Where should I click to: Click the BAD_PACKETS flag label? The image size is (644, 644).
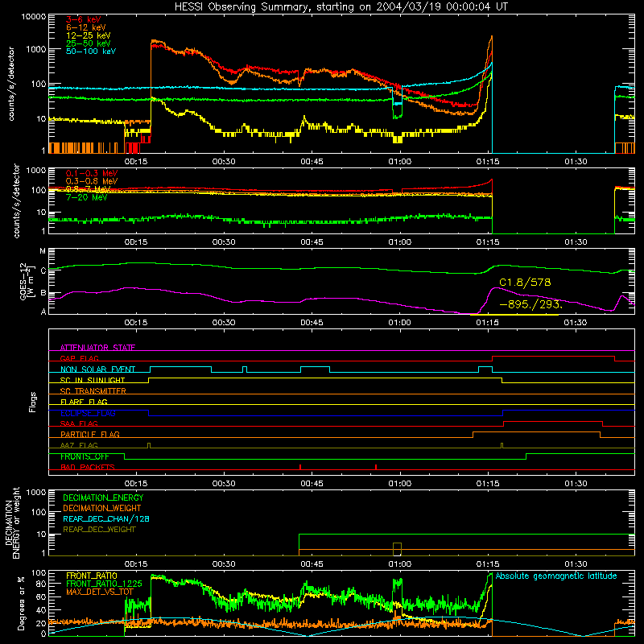[x=88, y=467]
